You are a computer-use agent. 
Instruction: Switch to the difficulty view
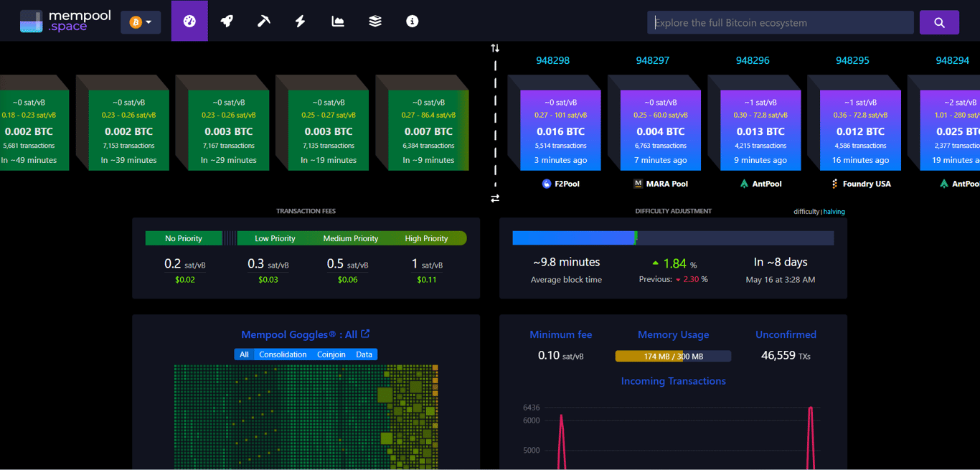(806, 212)
